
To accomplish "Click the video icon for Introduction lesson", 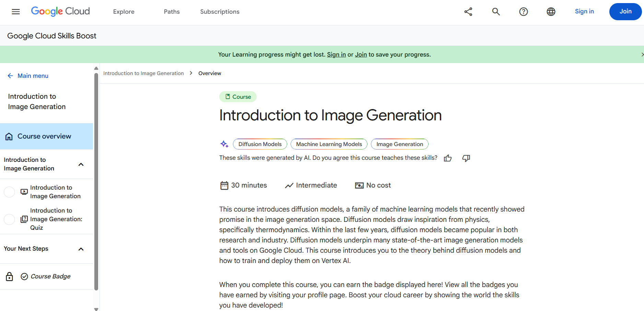I will (24, 192).
